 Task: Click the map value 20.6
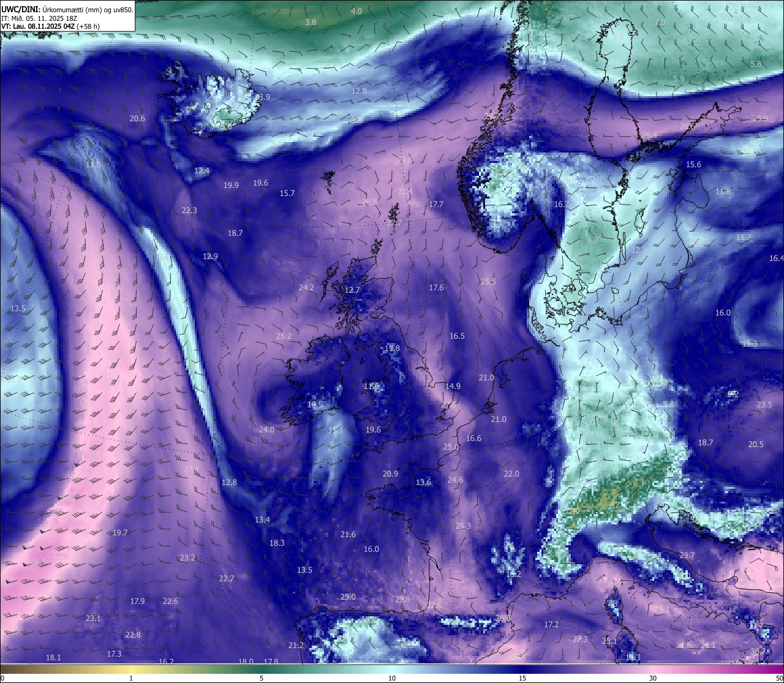coord(137,119)
